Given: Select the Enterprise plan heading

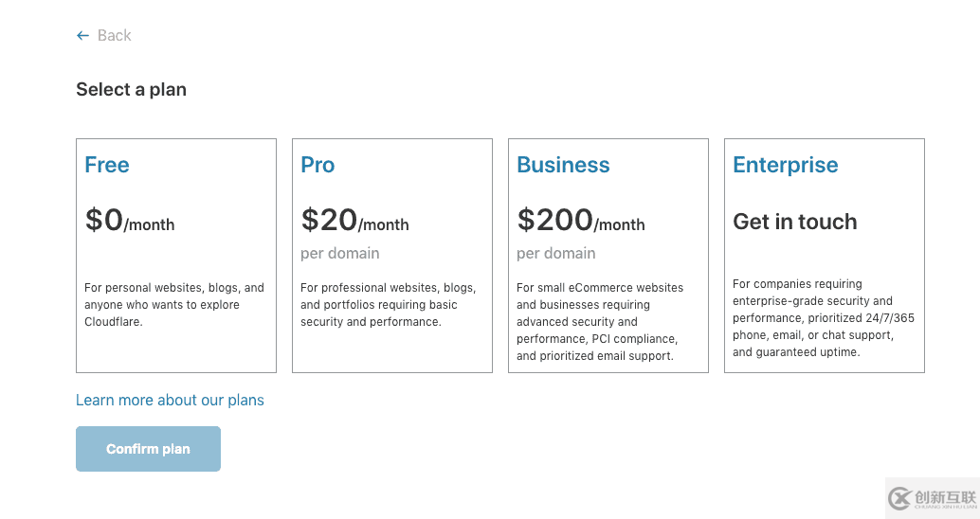Looking at the screenshot, I should (785, 165).
